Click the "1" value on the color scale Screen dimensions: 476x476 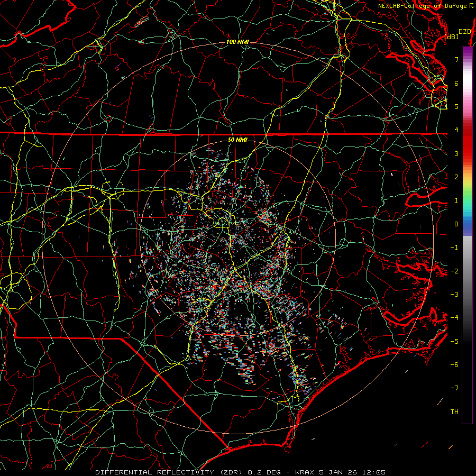(x=456, y=200)
